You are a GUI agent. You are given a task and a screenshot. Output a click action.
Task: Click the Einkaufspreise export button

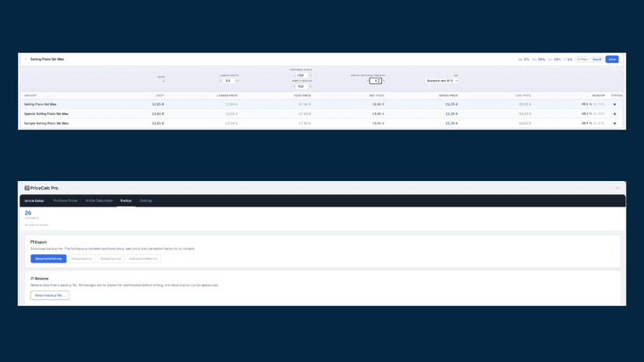click(x=82, y=259)
